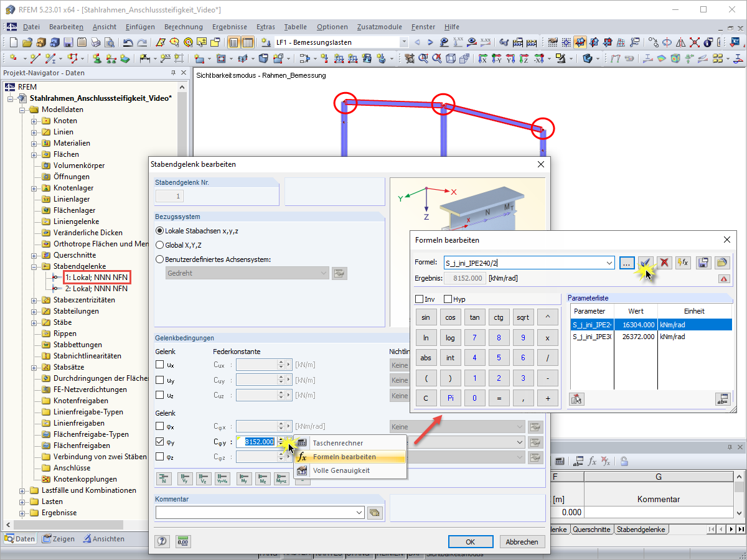Screen dimensions: 747x560
Task: Check the Hyp checkbox
Action: (x=448, y=299)
